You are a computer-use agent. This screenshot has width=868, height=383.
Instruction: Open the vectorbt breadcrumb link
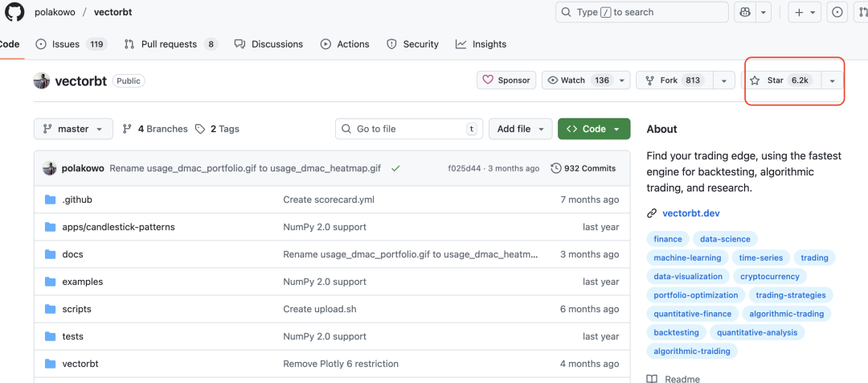[113, 11]
